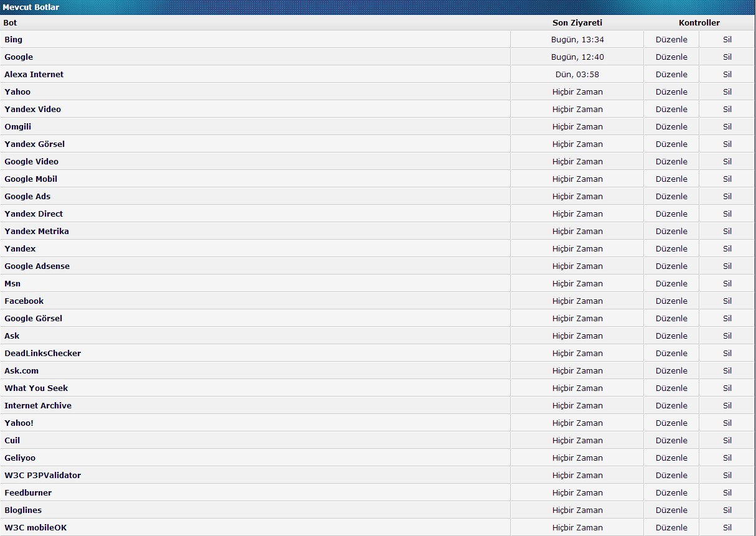Click Sil for What You Seek
756x536 pixels.
(x=727, y=388)
